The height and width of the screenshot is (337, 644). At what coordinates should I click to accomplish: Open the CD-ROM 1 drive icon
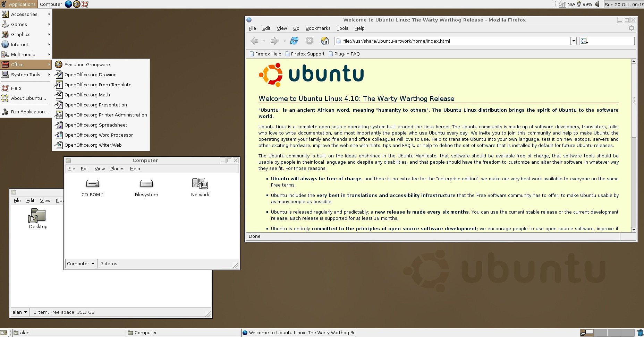point(93,188)
